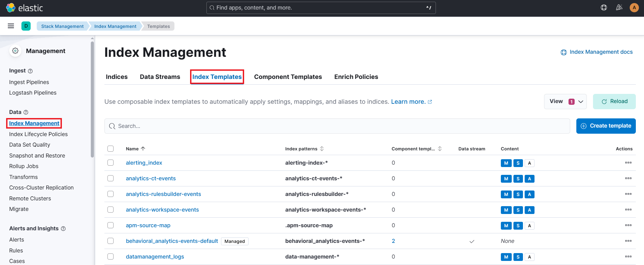Screen dimensions: 644x265
Task: Click Alerts and Insights help icon
Action: 63,229
